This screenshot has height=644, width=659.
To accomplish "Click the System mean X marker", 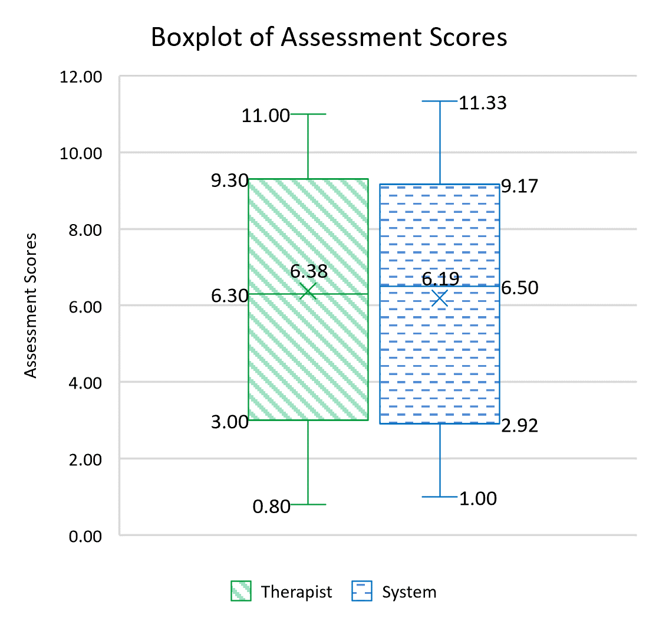I will (x=439, y=298).
